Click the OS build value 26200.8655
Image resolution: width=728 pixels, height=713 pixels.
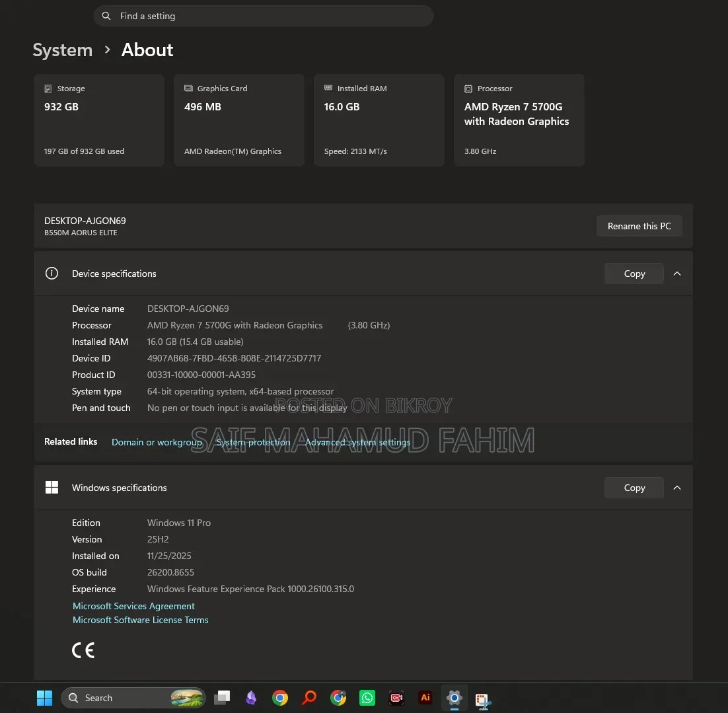pyautogui.click(x=170, y=572)
